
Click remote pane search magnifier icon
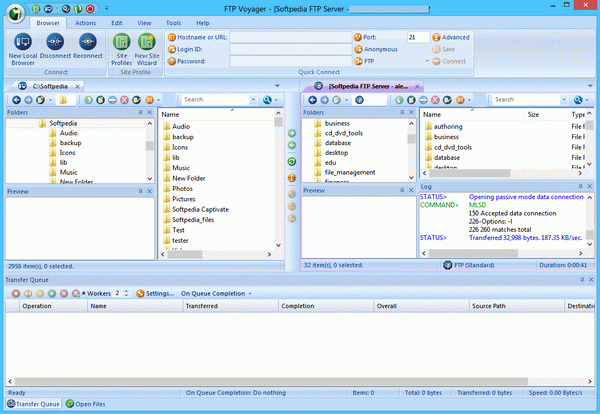[x=578, y=100]
